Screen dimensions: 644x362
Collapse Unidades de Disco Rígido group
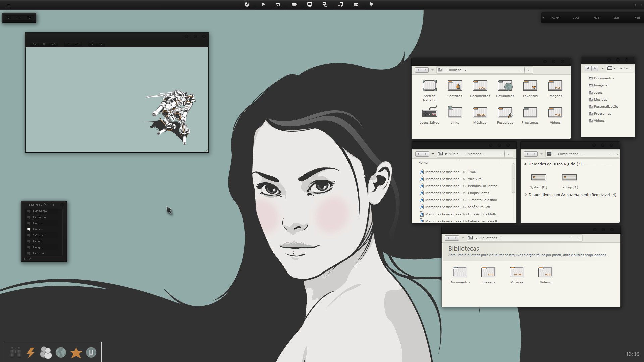pos(525,164)
